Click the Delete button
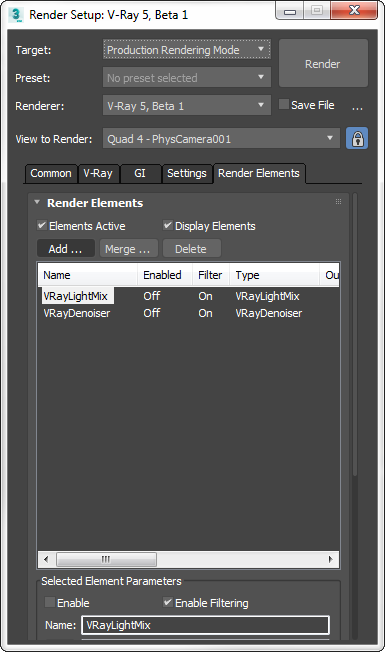385x652 pixels. click(x=191, y=249)
